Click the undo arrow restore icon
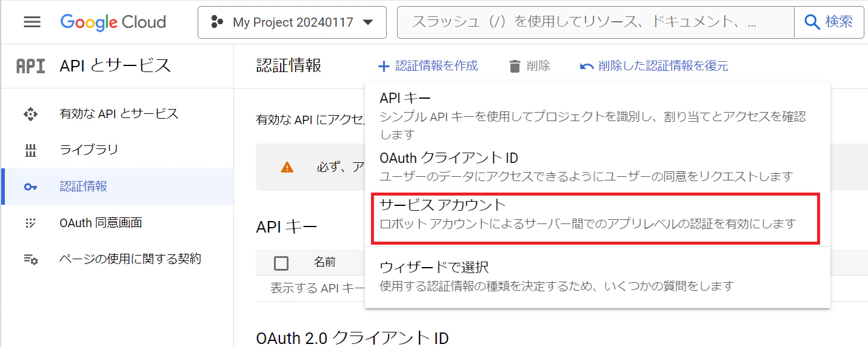Image resolution: width=868 pixels, height=347 pixels. 586,66
